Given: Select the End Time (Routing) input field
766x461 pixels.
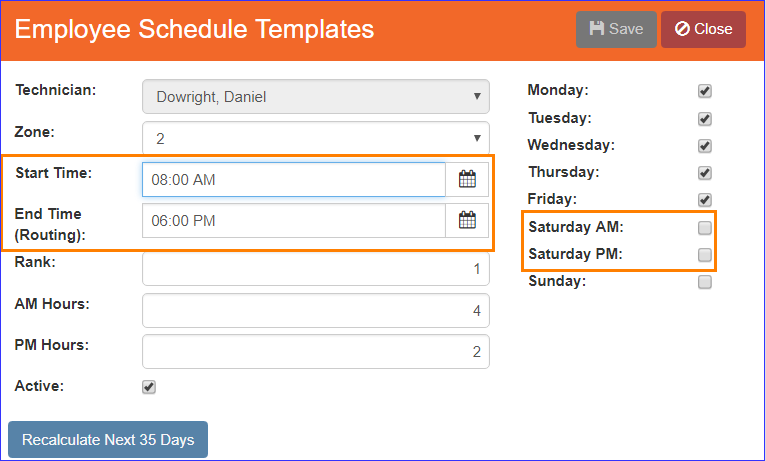Looking at the screenshot, I should [294, 220].
